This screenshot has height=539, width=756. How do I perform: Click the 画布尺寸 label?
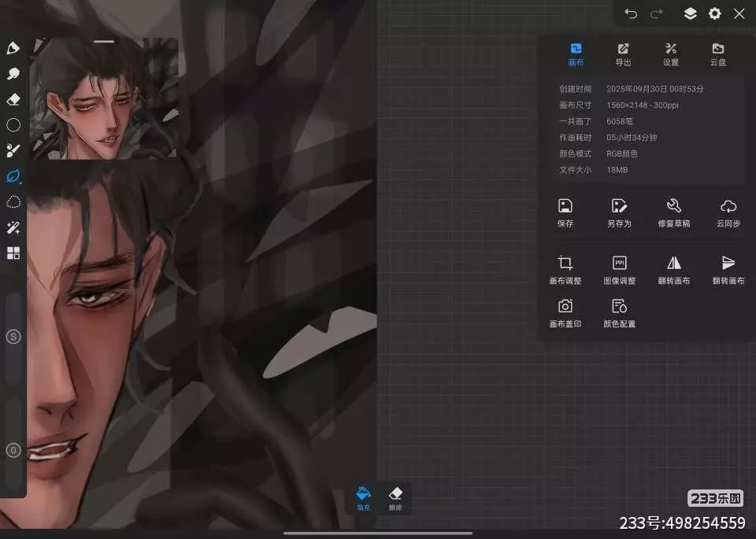[575, 105]
